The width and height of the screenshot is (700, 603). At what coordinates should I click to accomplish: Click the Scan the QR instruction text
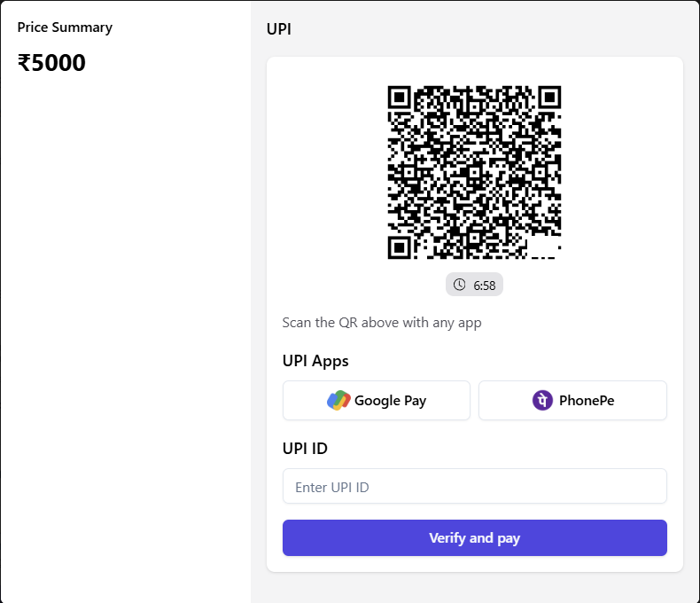click(382, 323)
